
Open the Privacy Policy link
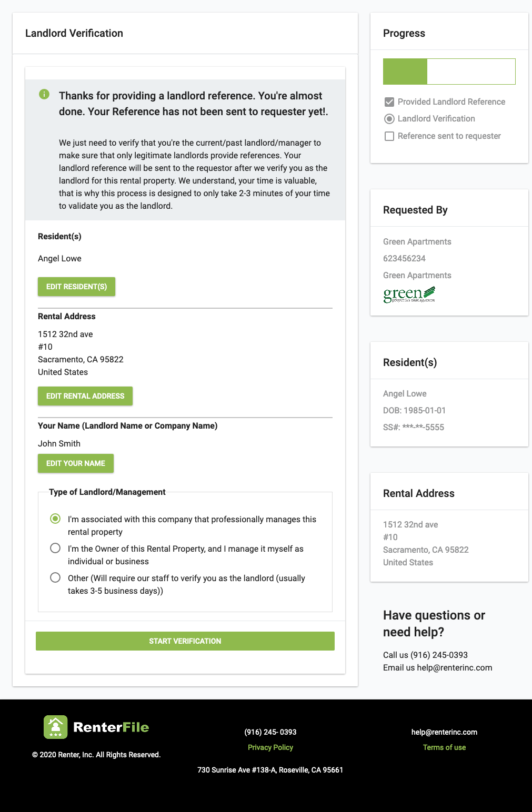[270, 747]
